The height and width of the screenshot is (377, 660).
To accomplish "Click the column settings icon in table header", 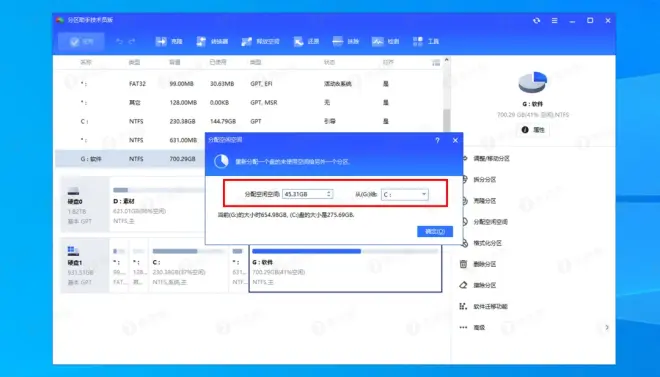I will point(436,63).
